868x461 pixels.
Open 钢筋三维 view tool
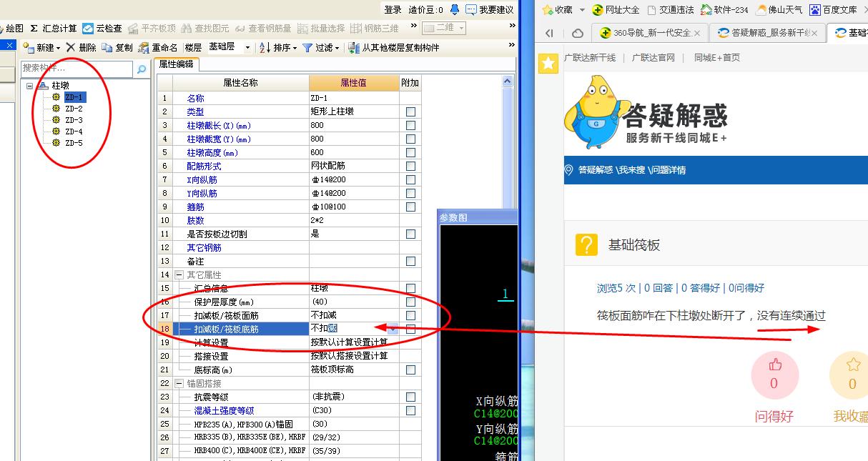[355, 29]
